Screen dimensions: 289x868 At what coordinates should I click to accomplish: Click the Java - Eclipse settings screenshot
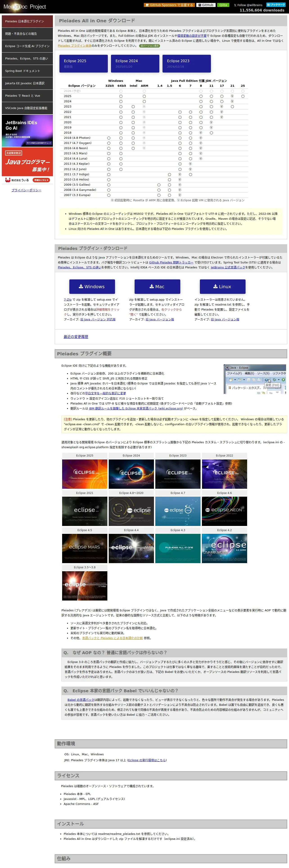tap(255, 379)
